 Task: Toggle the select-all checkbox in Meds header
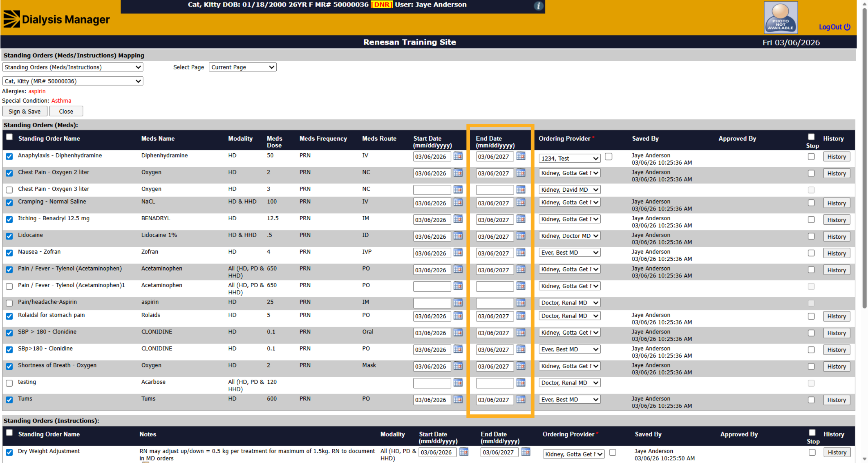9,137
